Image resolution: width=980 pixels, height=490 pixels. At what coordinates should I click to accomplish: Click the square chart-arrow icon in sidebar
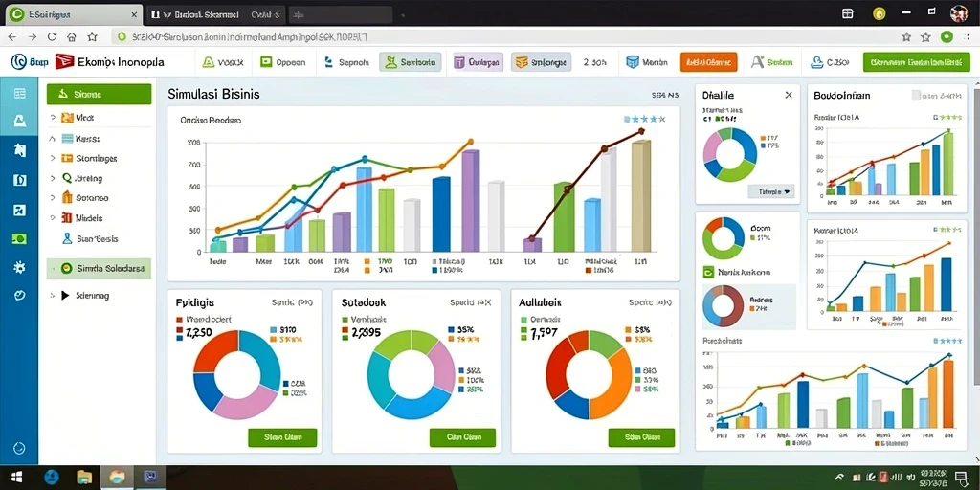pyautogui.click(x=19, y=210)
